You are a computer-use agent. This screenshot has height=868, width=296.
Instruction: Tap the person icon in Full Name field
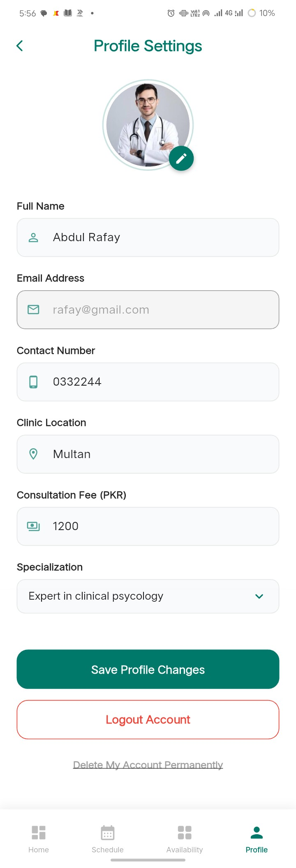pyautogui.click(x=33, y=237)
